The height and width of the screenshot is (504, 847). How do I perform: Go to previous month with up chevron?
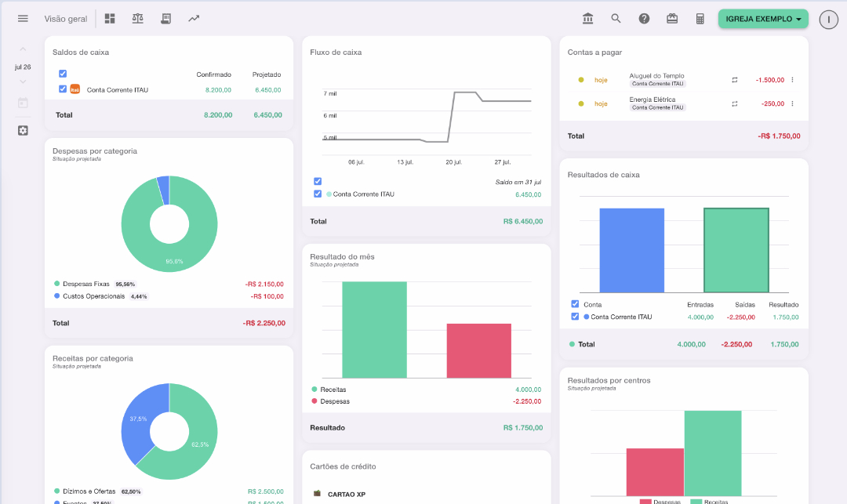(23, 49)
